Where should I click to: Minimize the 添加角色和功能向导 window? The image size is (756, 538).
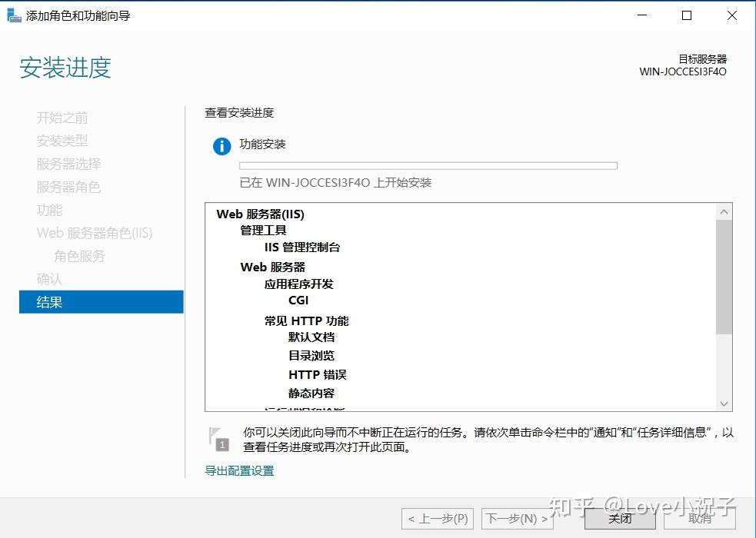(x=642, y=15)
